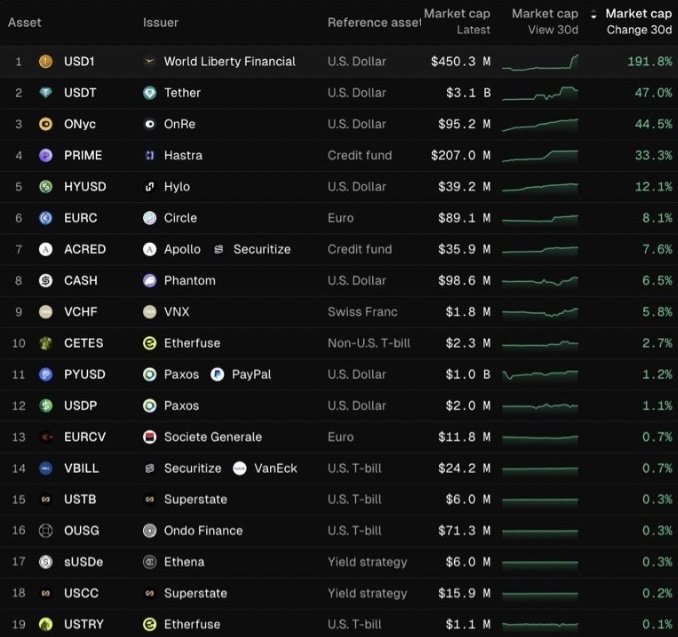
Task: Sort by Market cap Latest column
Action: (456, 21)
